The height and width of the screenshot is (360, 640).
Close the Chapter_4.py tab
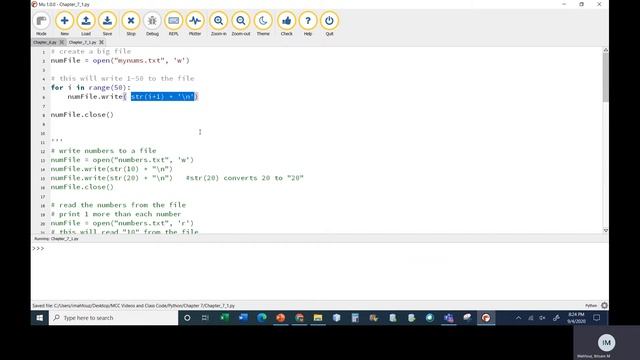pyautogui.click(x=62, y=42)
